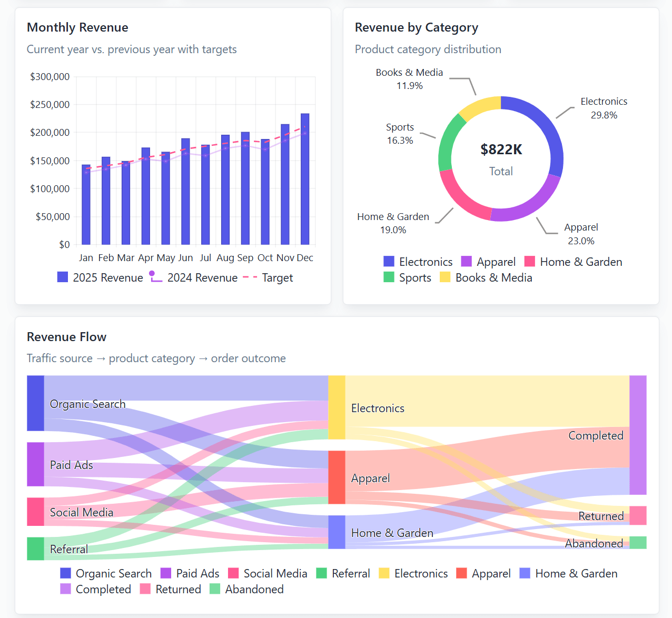672x618 pixels.
Task: Select the November revenue bar
Action: (285, 184)
